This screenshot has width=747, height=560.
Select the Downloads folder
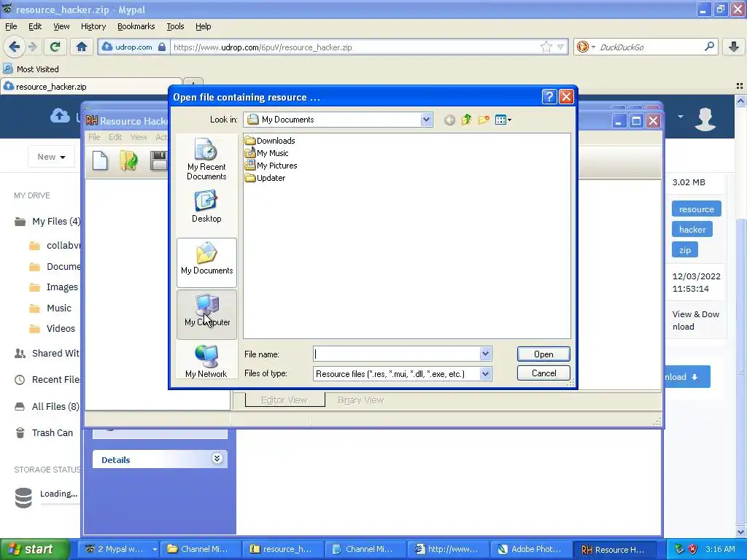(270, 141)
